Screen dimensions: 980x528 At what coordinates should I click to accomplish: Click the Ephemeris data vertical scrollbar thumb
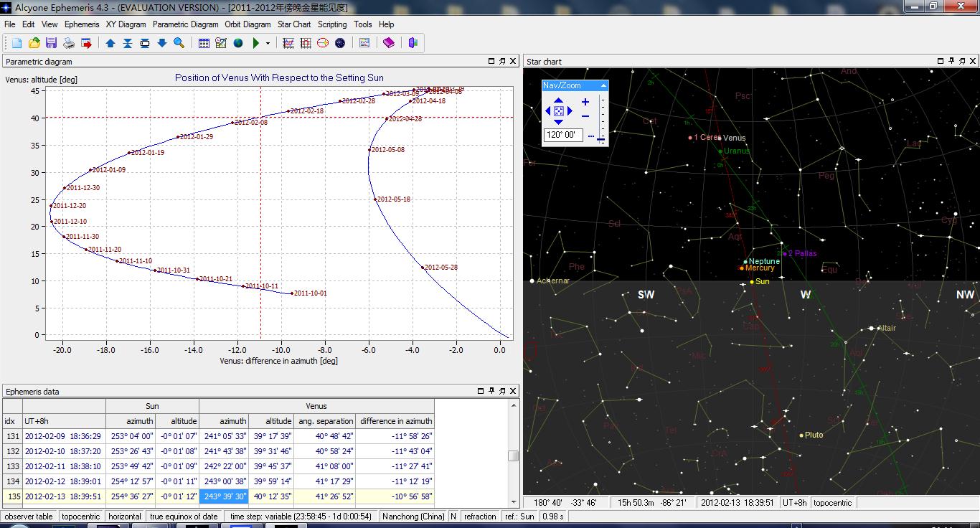point(513,456)
